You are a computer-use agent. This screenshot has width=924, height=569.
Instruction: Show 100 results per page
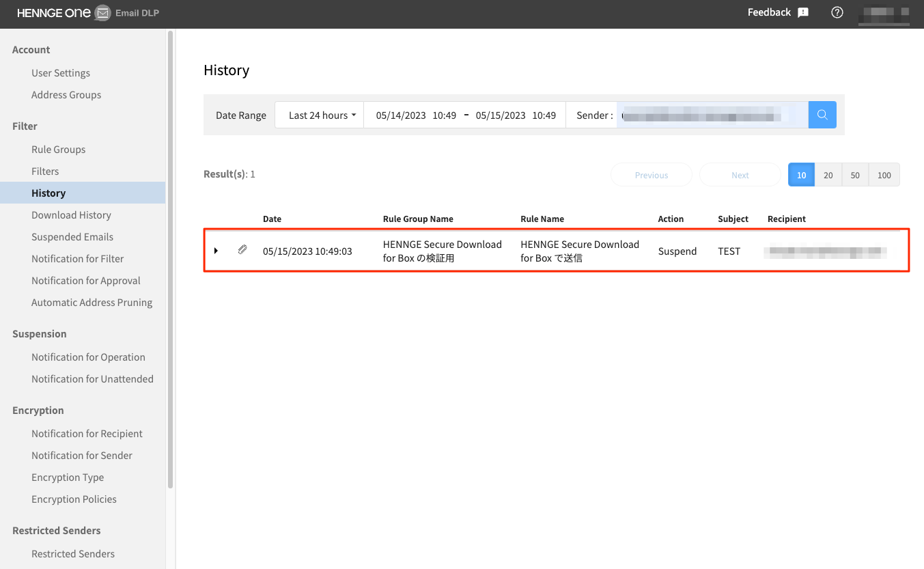[x=884, y=175]
